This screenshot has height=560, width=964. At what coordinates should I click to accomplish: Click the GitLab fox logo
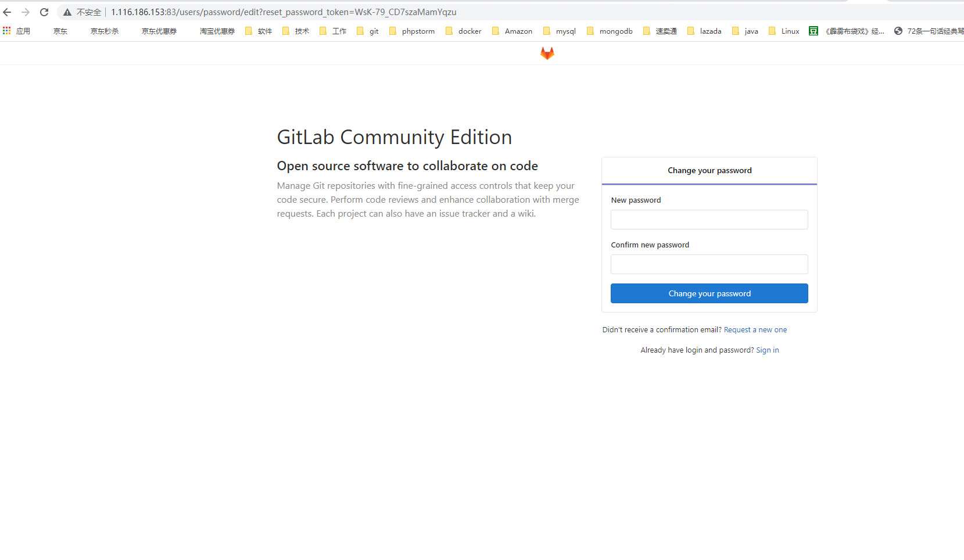[x=547, y=53]
